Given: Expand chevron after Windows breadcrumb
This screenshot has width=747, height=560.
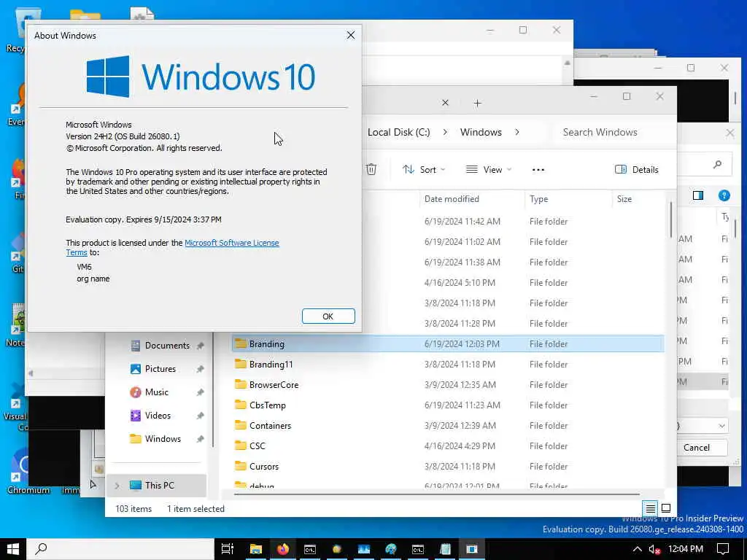Looking at the screenshot, I should point(517,133).
